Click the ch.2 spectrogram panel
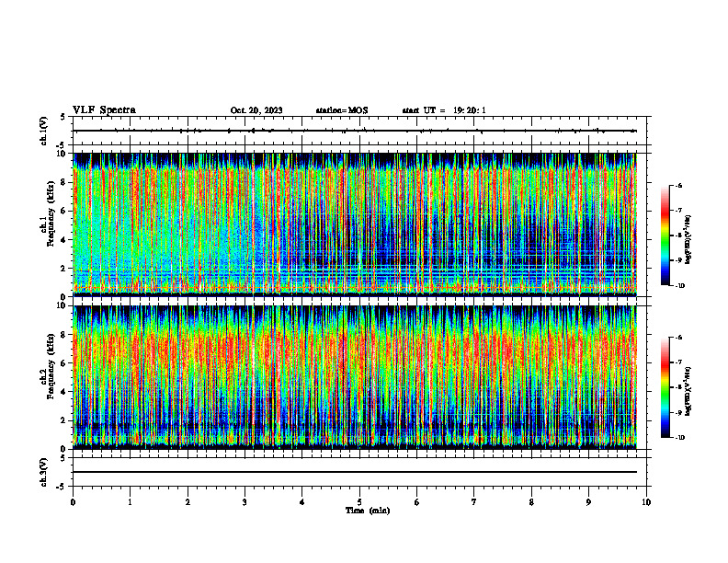Image resolution: width=728 pixels, height=563 pixels. [x=355, y=377]
